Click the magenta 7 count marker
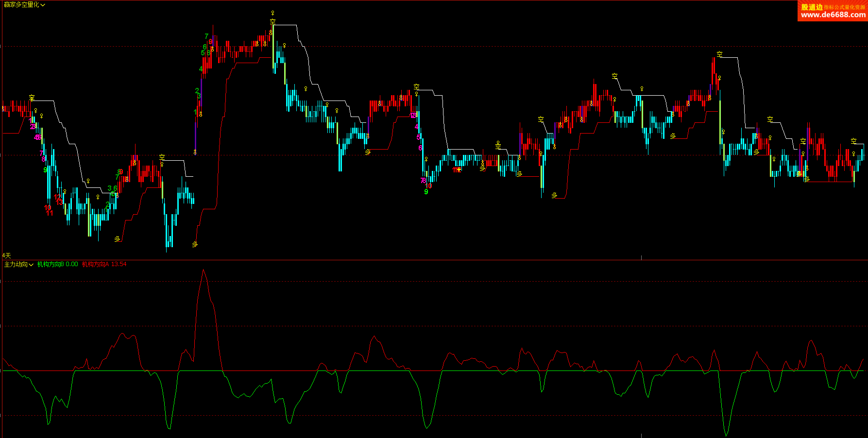Screen dimensions: 868x438 [x=41, y=153]
